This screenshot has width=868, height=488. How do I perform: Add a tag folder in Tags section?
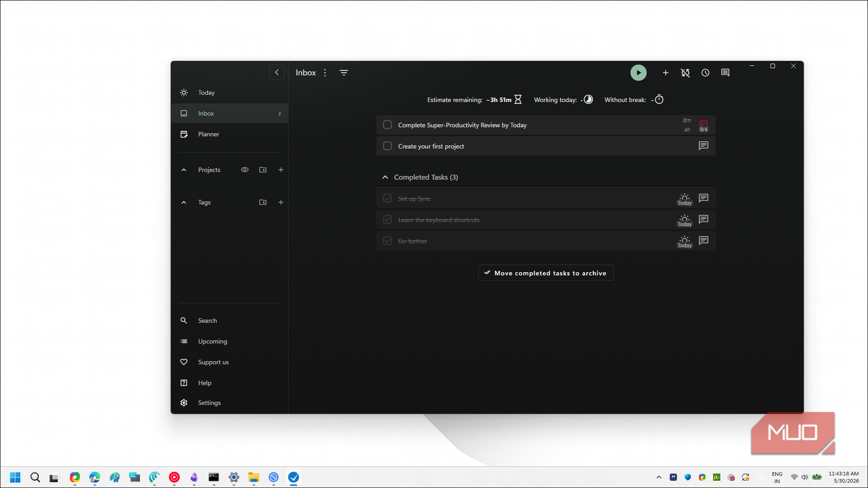point(263,202)
